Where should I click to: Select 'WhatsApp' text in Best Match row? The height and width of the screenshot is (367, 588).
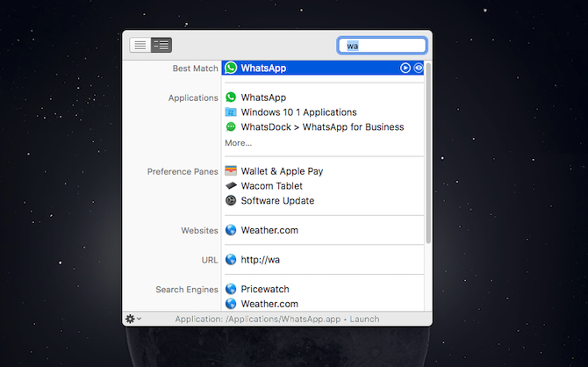pyautogui.click(x=263, y=68)
